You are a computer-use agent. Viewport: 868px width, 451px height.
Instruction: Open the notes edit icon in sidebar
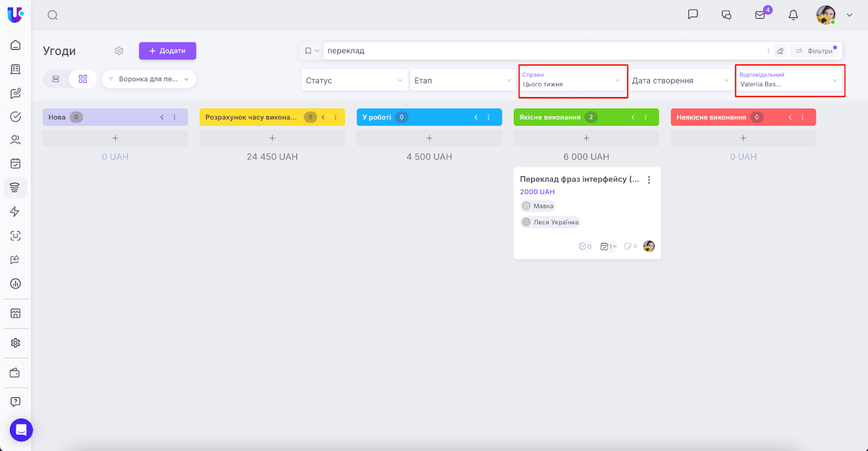16,93
